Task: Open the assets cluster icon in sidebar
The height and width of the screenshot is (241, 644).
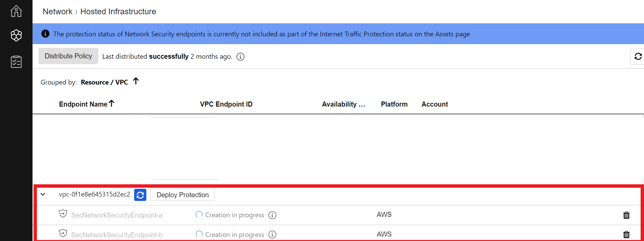Action: coord(16,35)
